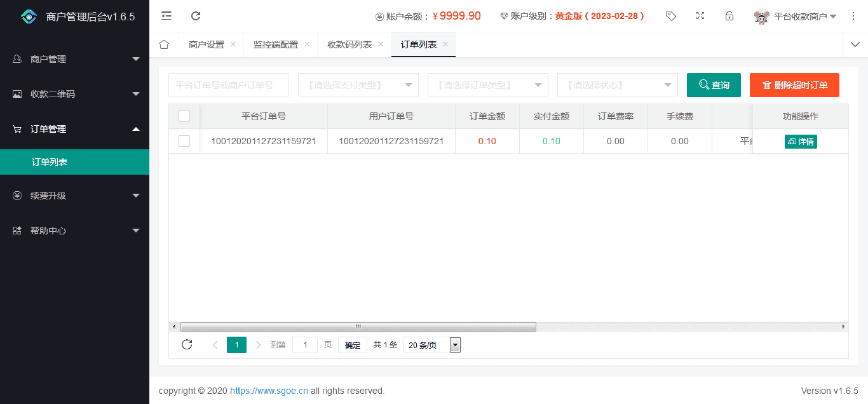Screen dimensions: 868x404
Task: Toggle the select-all checkbox in table header
Action: point(184,116)
